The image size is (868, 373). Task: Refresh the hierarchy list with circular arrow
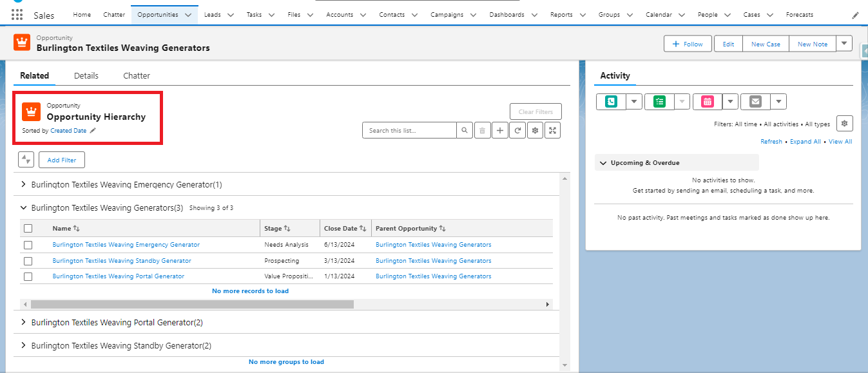point(517,130)
